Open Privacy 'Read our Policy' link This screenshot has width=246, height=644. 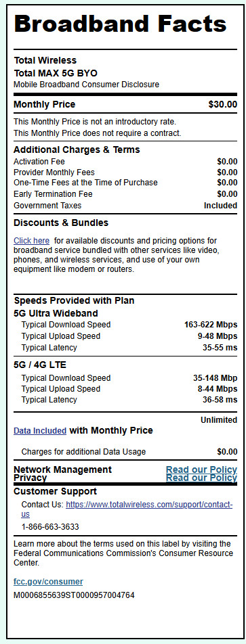pyautogui.click(x=201, y=478)
